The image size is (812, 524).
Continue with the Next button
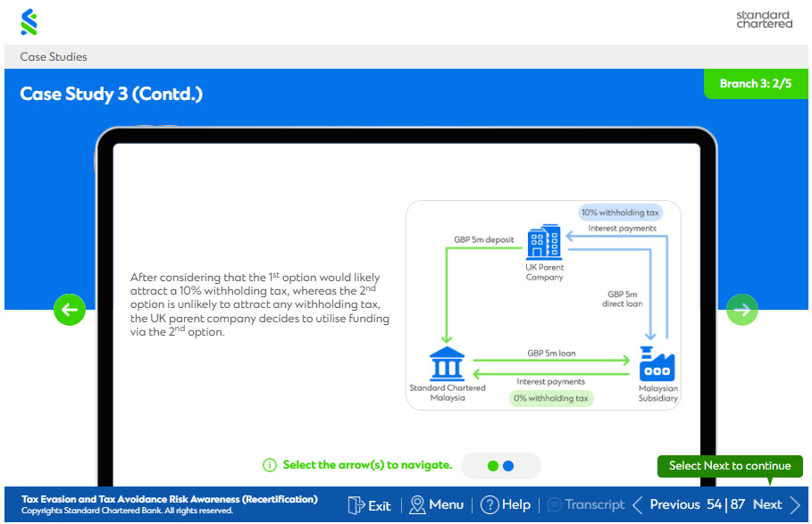(777, 505)
